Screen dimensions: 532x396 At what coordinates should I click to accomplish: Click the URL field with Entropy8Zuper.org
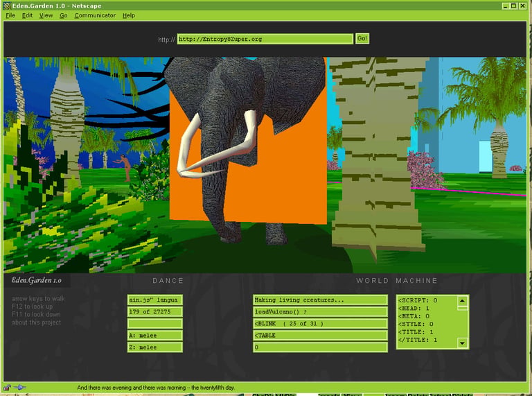pyautogui.click(x=265, y=39)
